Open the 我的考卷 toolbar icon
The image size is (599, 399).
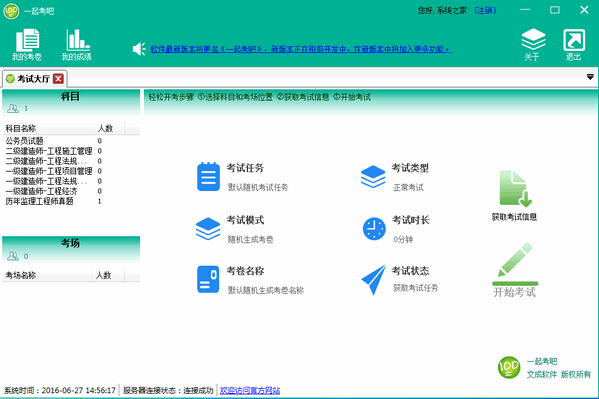[27, 40]
